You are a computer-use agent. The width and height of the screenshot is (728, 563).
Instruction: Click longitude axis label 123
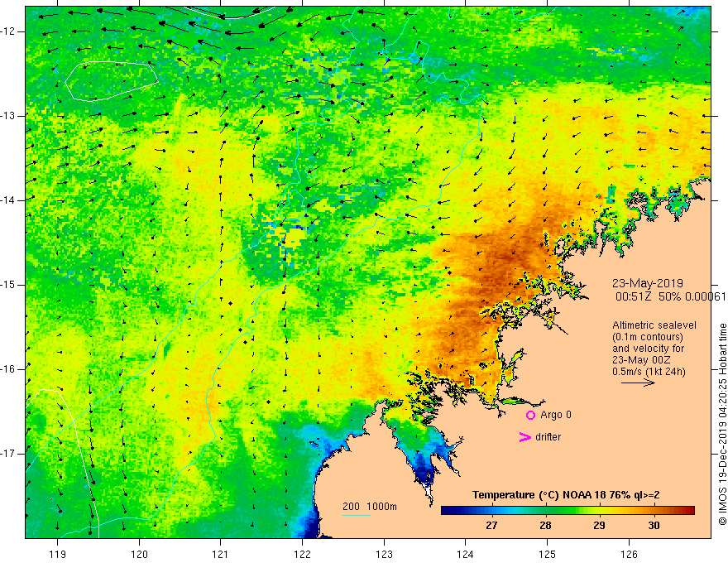coord(384,554)
